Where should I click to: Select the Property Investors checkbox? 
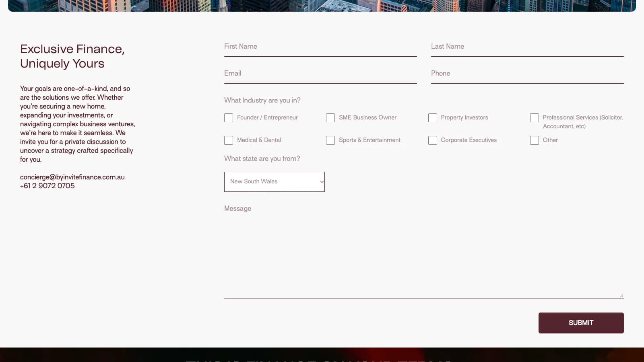(x=433, y=118)
